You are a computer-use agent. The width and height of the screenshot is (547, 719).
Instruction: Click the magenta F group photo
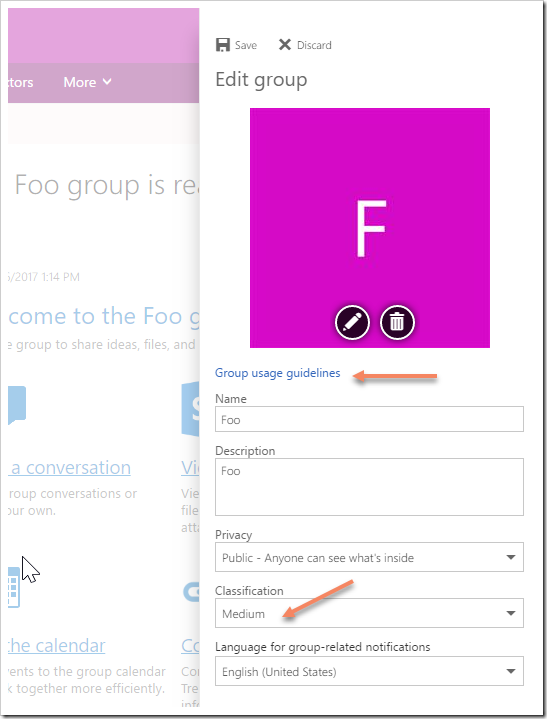370,228
